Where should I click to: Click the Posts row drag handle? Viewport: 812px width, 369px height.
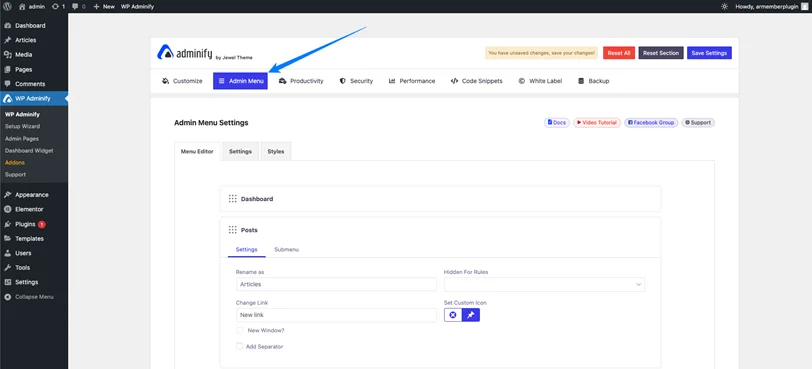233,230
